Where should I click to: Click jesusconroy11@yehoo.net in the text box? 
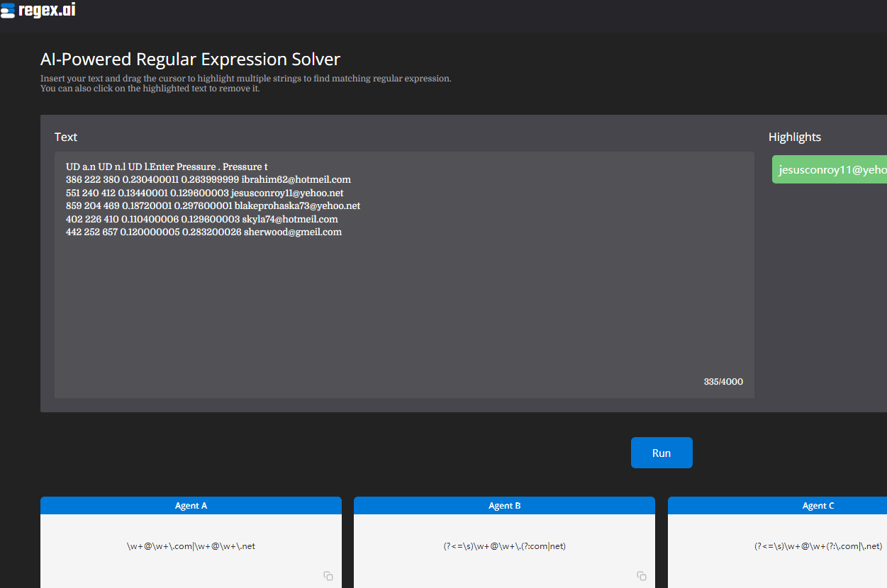click(x=287, y=193)
